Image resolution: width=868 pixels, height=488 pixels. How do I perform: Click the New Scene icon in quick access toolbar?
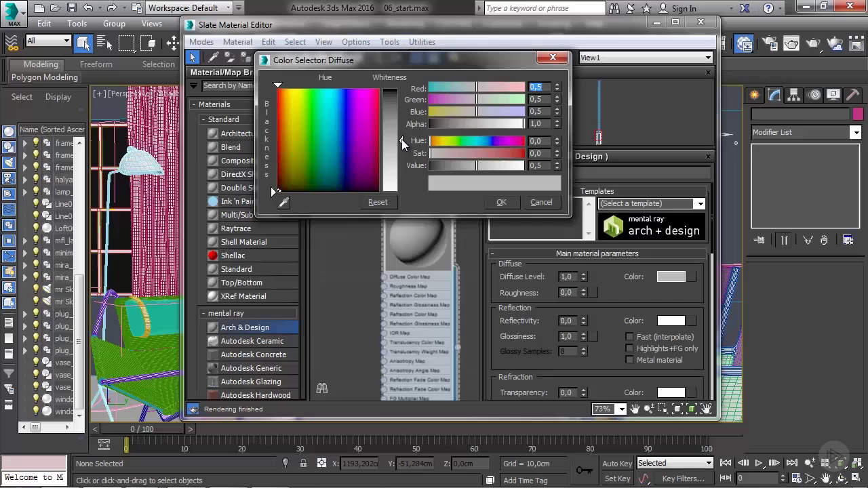39,8
